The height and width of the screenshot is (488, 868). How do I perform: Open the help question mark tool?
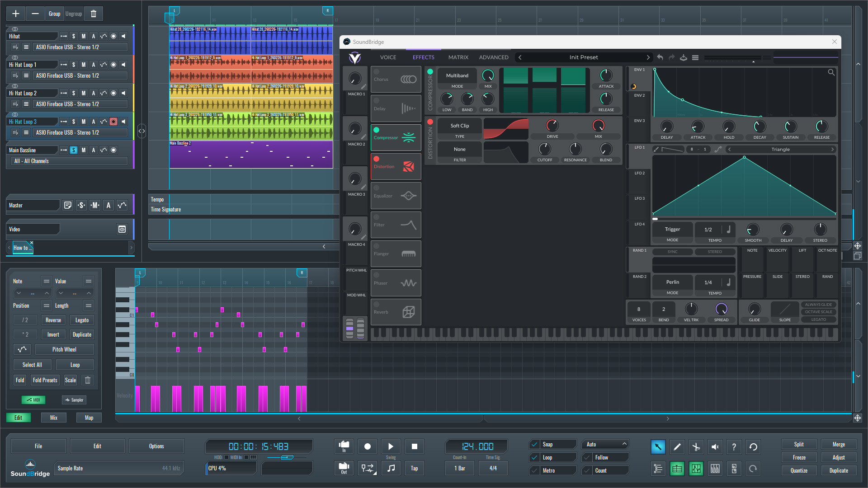tap(734, 447)
